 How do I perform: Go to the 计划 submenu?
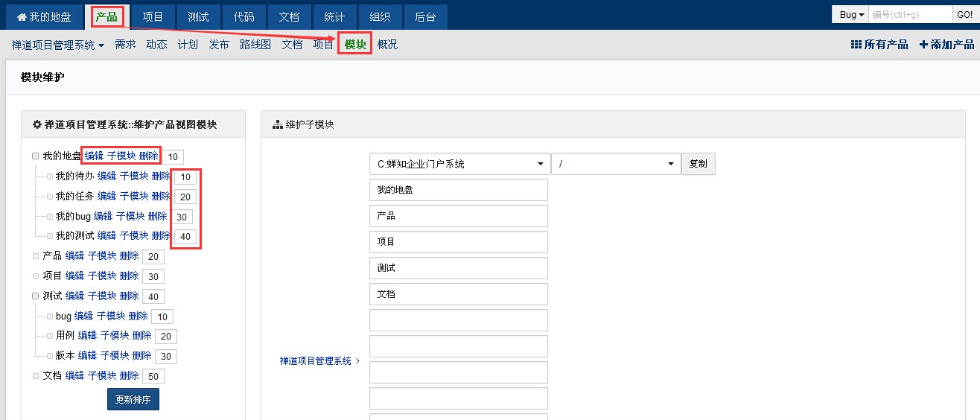(x=188, y=45)
